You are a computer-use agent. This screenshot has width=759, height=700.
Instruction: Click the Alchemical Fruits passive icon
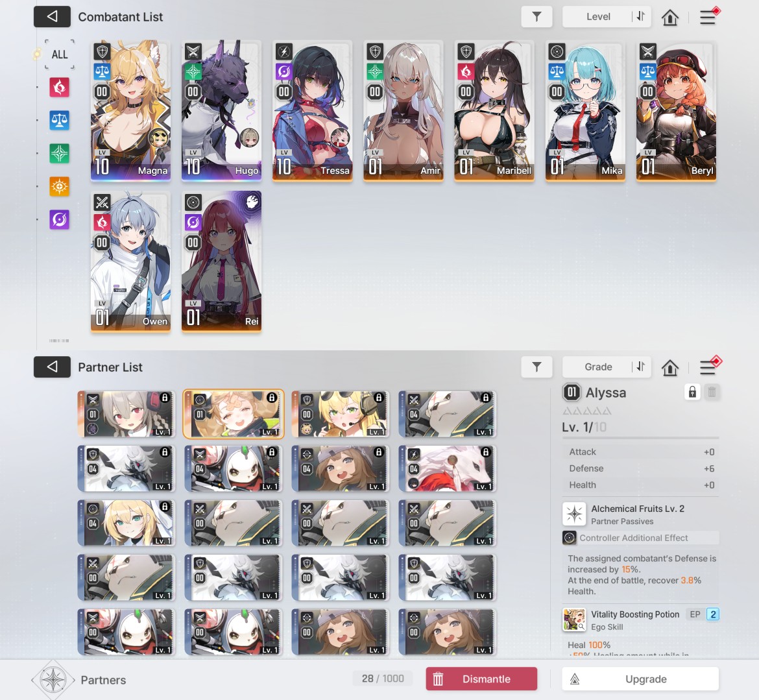tap(575, 514)
